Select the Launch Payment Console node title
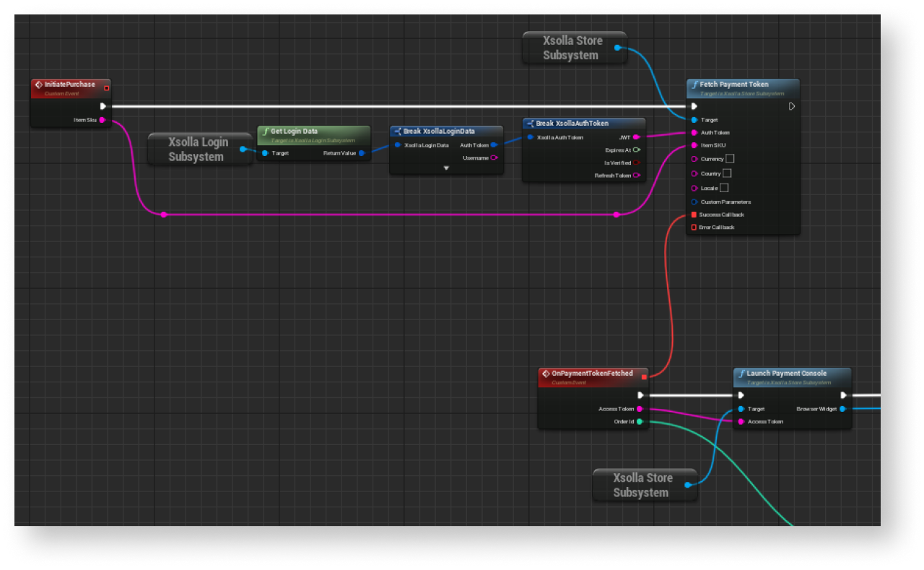This screenshot has width=924, height=570. (786, 373)
